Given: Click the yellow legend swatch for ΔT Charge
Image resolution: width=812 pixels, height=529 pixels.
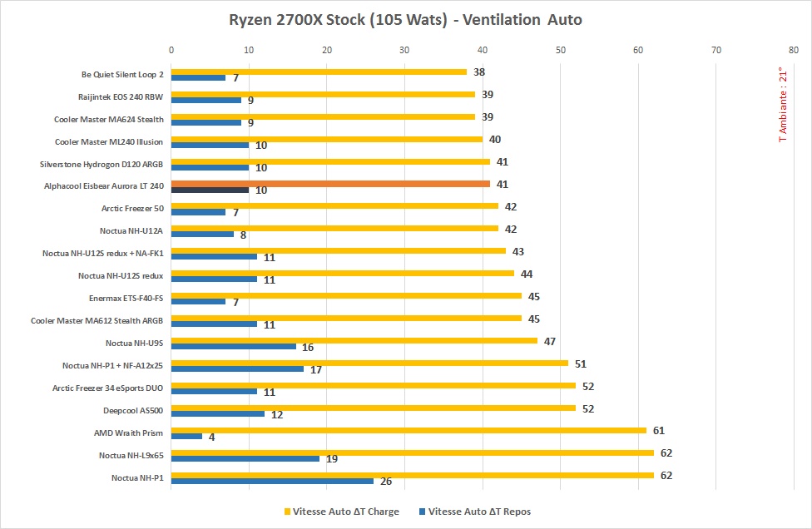Looking at the screenshot, I should click(x=288, y=512).
